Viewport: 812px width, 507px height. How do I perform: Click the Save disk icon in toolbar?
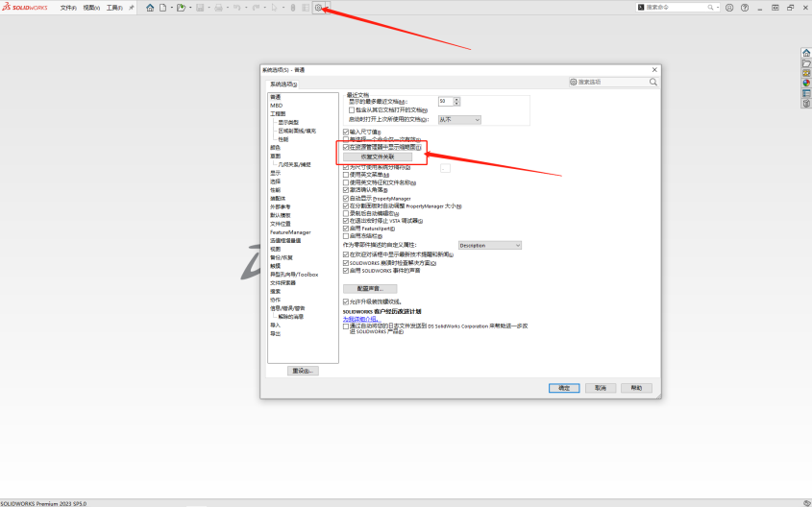[x=200, y=8]
